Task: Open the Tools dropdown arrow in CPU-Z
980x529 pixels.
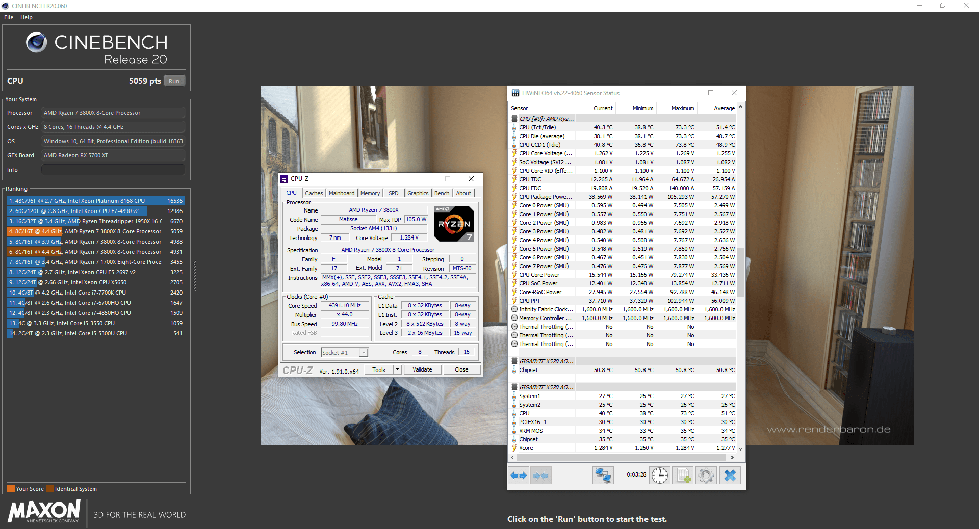Action: click(x=398, y=369)
